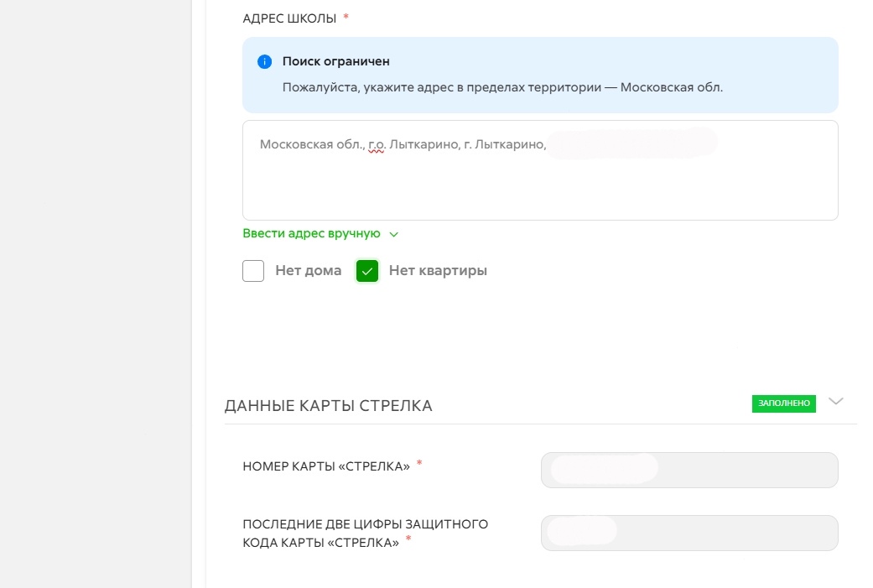This screenshot has width=873, height=588.
Task: Click the 'НОМЕР КАРТЫ «СТРЕЛКА»' label
Action: point(326,467)
